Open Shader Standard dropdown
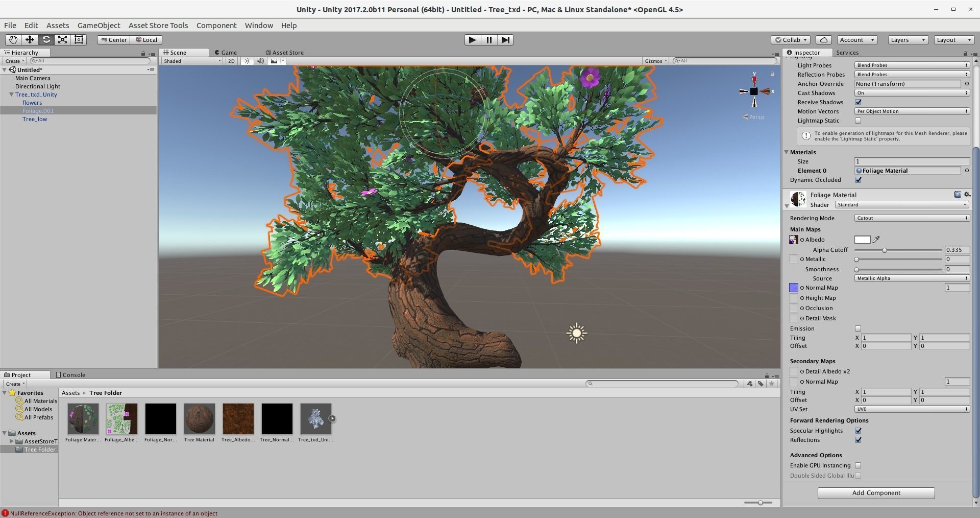 tap(902, 205)
